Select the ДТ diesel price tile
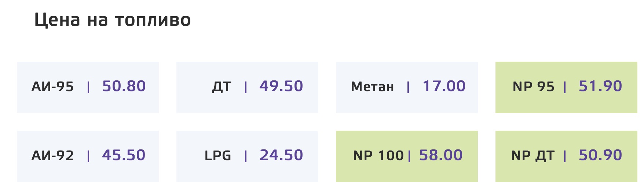The height and width of the screenshot is (196, 644). 247,87
